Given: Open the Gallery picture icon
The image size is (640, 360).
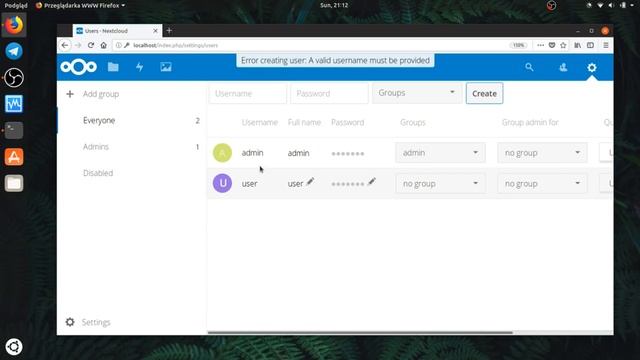Looking at the screenshot, I should coord(166,67).
